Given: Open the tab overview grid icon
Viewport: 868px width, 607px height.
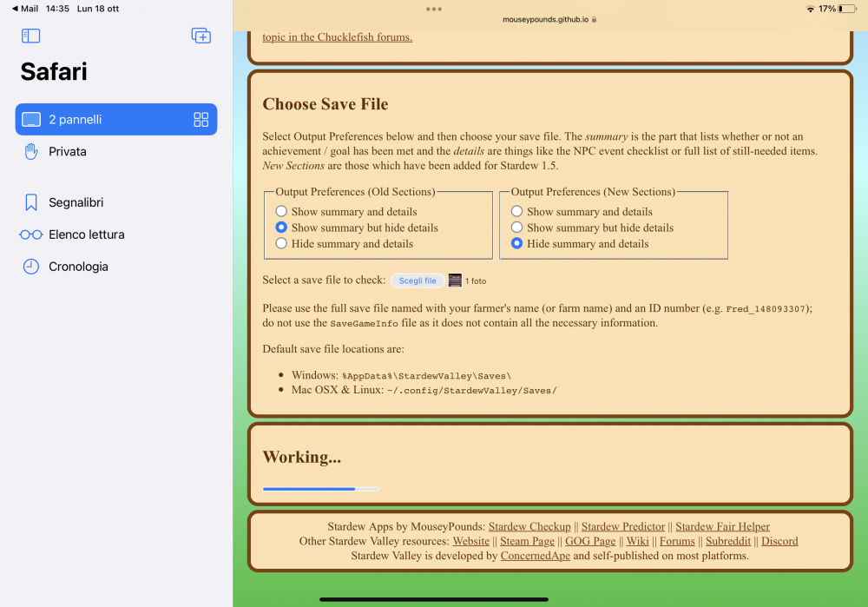Looking at the screenshot, I should tap(201, 120).
